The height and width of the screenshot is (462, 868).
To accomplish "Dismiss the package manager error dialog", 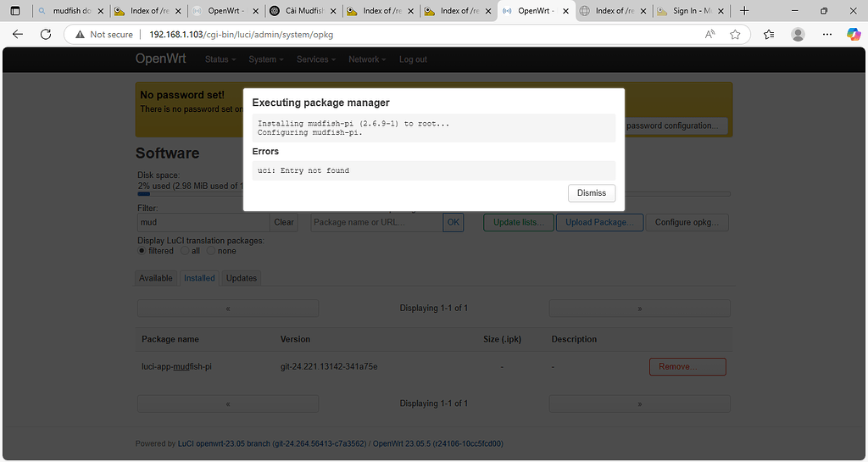I will coord(591,192).
